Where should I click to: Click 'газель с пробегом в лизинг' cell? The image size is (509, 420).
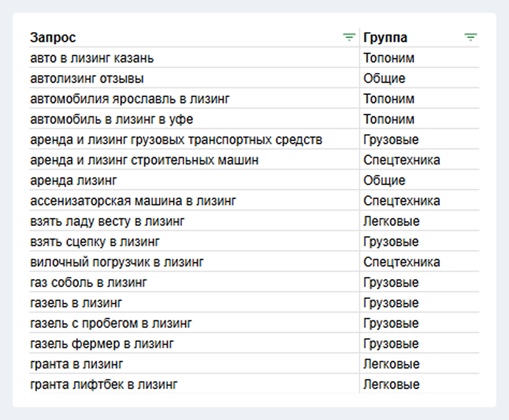[111, 323]
